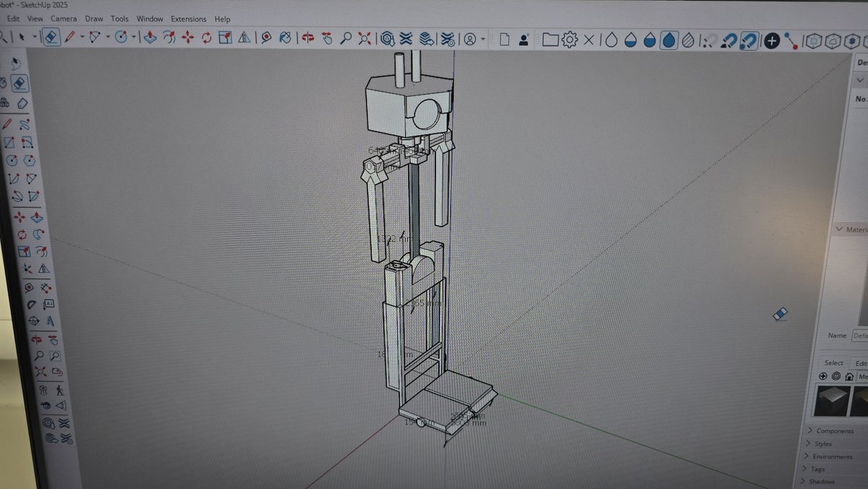Image resolution: width=868 pixels, height=489 pixels.
Task: Expand the Components panel section
Action: click(x=834, y=431)
